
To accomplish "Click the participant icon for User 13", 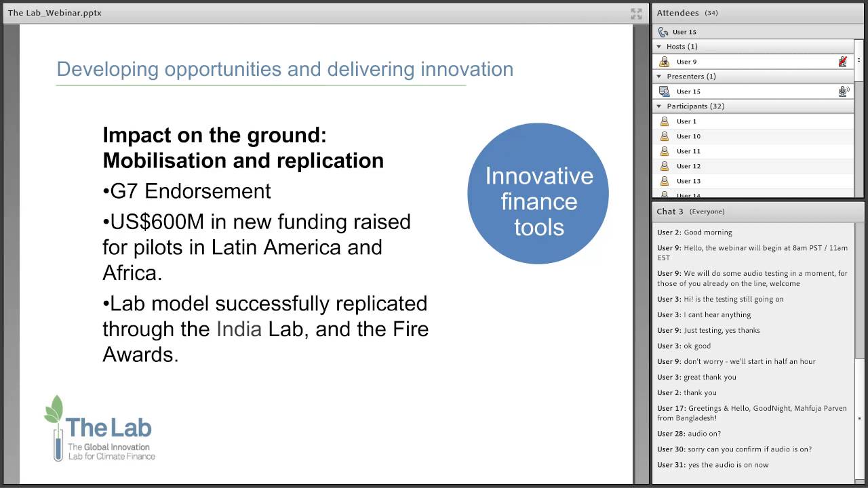I will point(665,181).
